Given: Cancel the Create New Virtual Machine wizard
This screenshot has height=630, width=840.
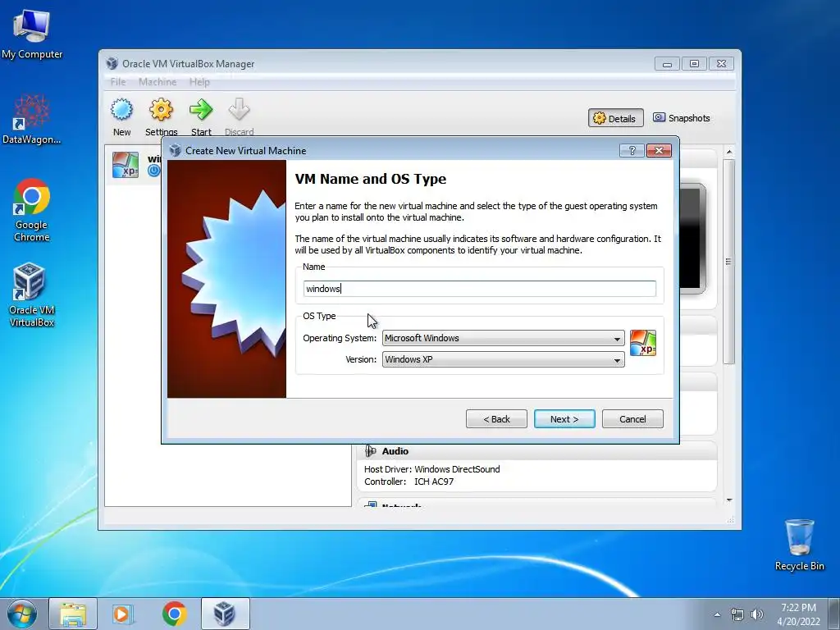Looking at the screenshot, I should coord(632,419).
